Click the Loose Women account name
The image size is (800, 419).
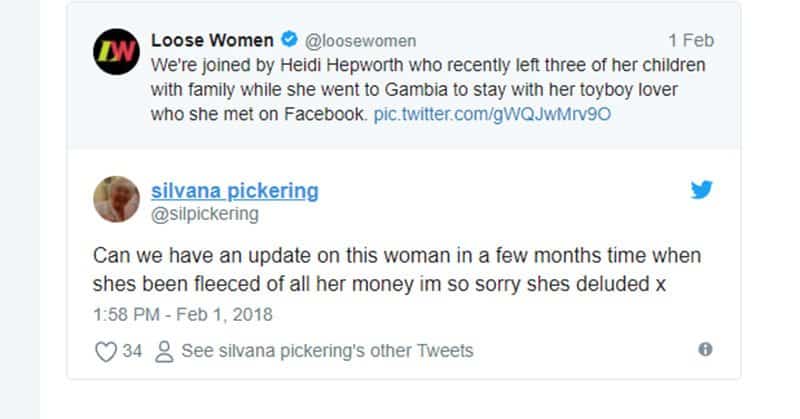pyautogui.click(x=212, y=40)
